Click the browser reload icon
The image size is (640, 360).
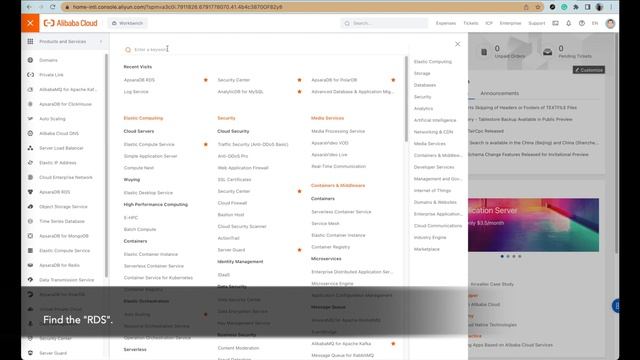click(53, 7)
